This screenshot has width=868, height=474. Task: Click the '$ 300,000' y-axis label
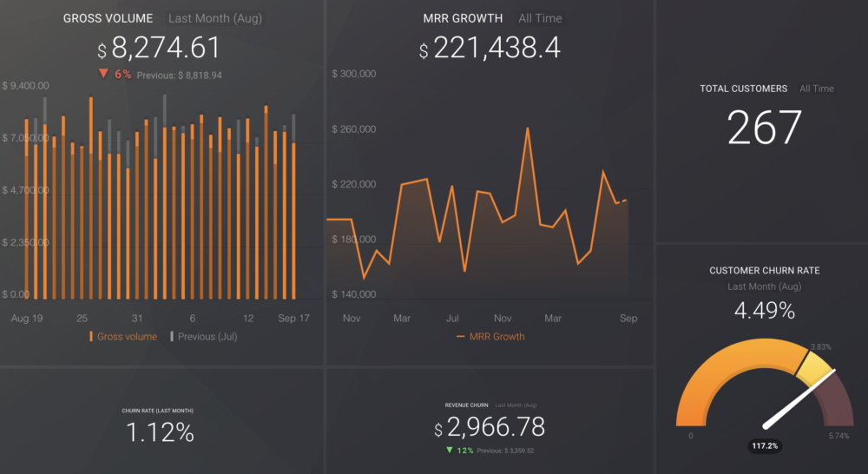(354, 74)
